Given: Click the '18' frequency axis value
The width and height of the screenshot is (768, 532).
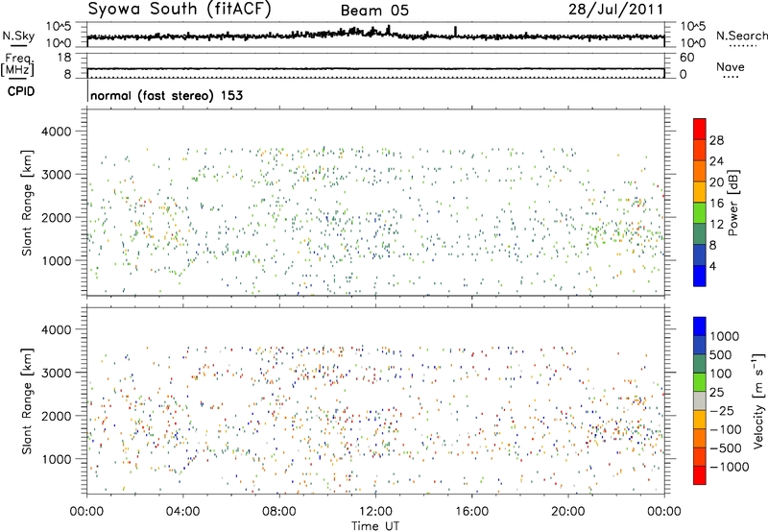Looking at the screenshot, I should [x=64, y=58].
